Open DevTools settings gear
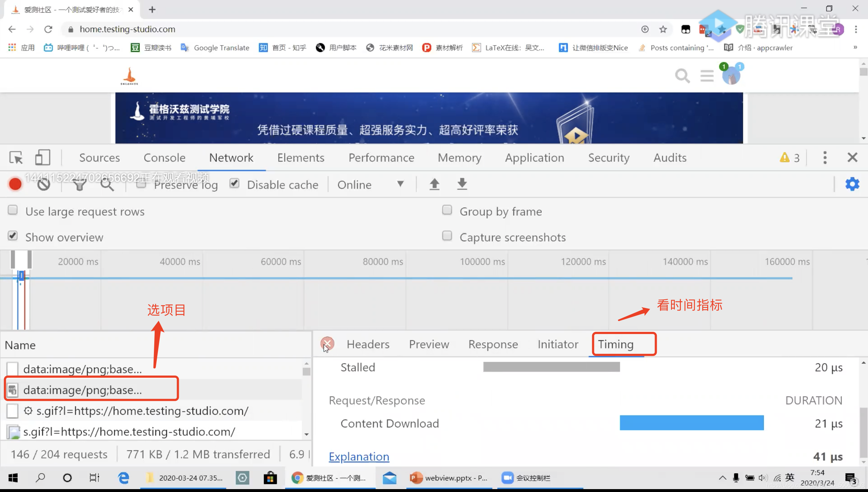The width and height of the screenshot is (868, 492). point(852,184)
